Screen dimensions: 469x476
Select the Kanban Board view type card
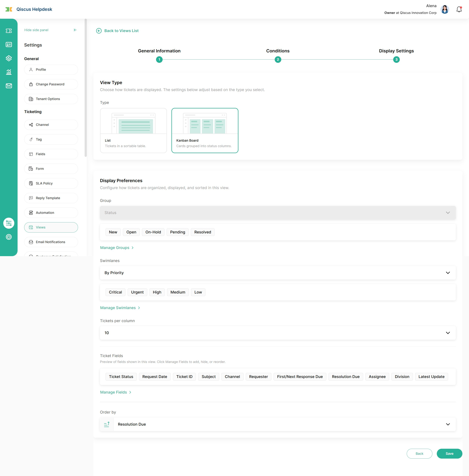[205, 131]
